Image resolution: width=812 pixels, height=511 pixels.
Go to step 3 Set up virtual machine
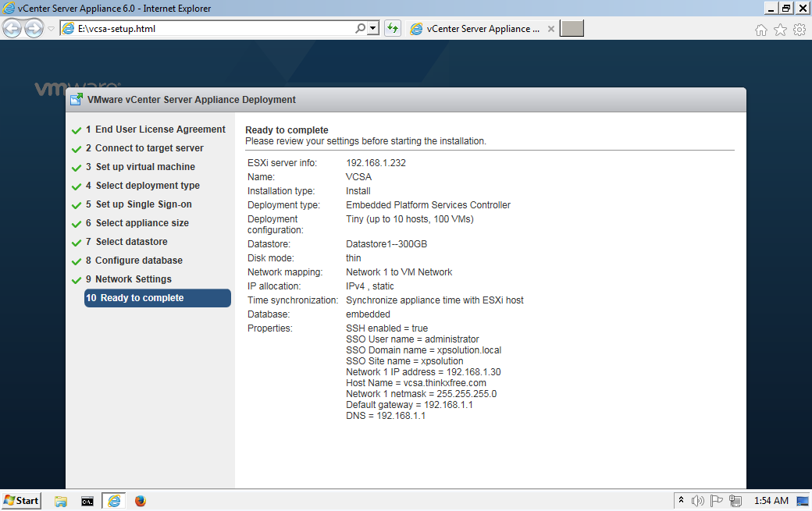[141, 166]
